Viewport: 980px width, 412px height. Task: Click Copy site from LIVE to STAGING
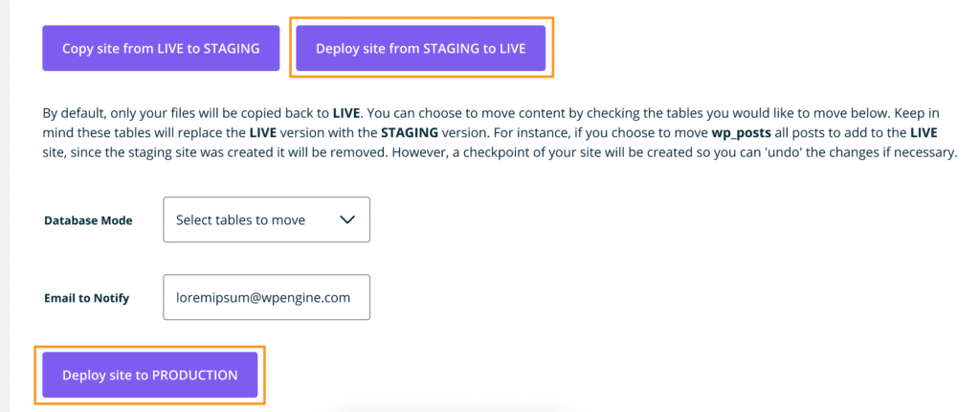(x=161, y=48)
